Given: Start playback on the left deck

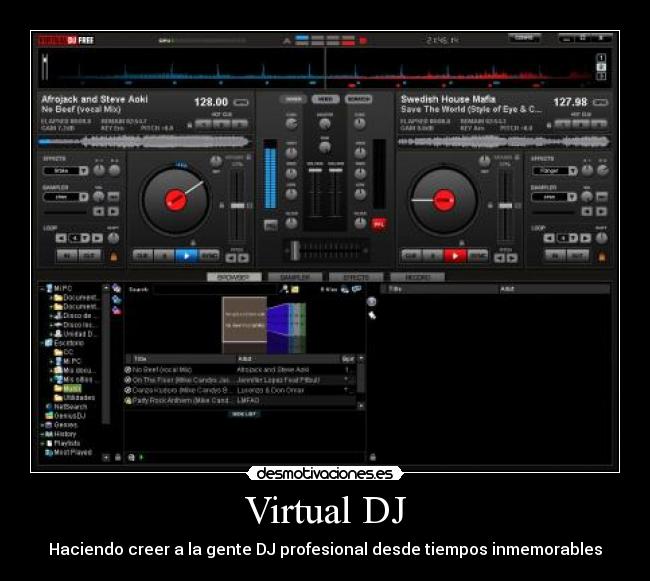Looking at the screenshot, I should 186,256.
